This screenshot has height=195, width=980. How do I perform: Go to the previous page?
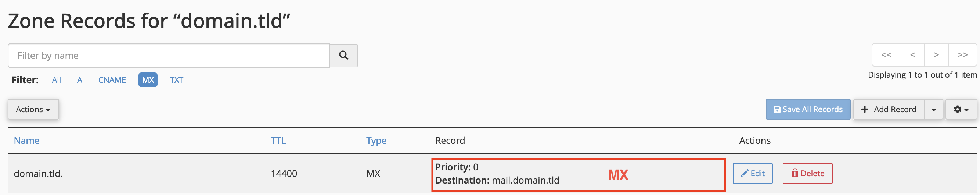(913, 55)
